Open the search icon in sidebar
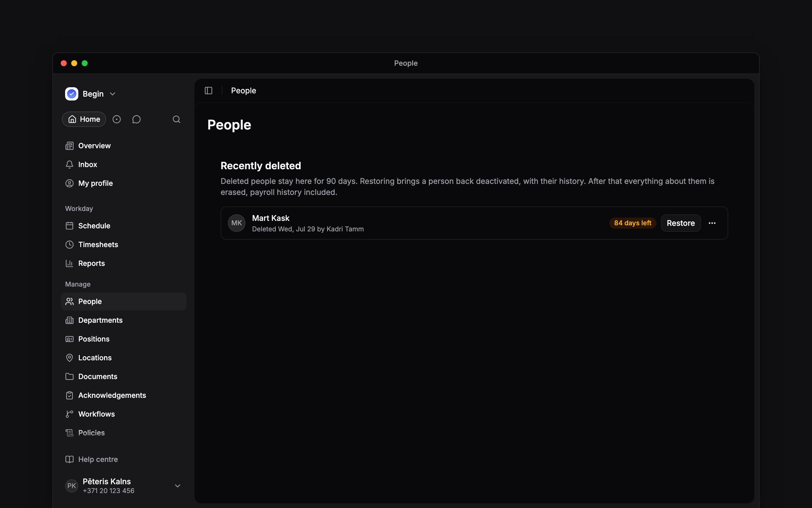This screenshot has width=812, height=508. (177, 119)
